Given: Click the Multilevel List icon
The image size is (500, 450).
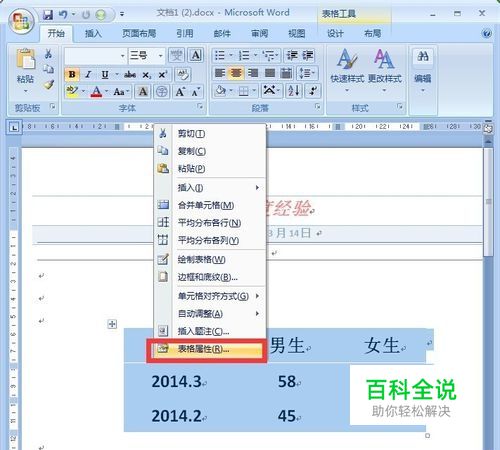Looking at the screenshot, I should [x=270, y=55].
